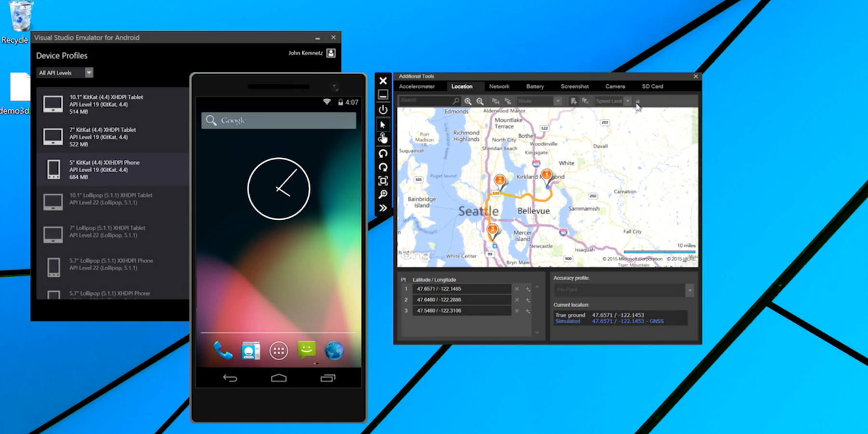Switch to the Network tab in Additional Tools

(x=500, y=86)
